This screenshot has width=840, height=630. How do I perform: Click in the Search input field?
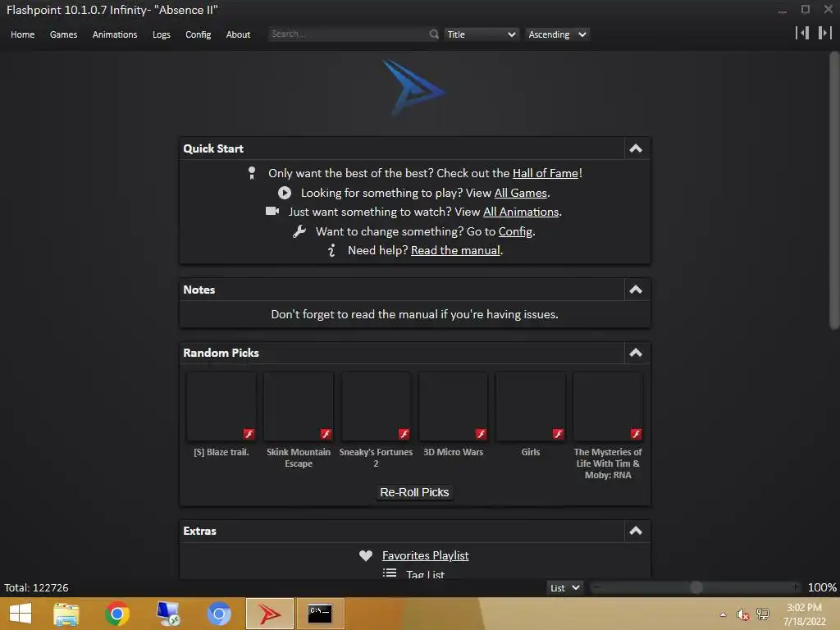(348, 34)
